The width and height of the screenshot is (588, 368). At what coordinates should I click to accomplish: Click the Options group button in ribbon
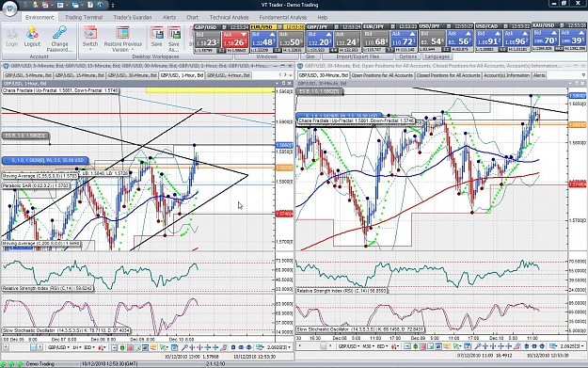coord(407,56)
